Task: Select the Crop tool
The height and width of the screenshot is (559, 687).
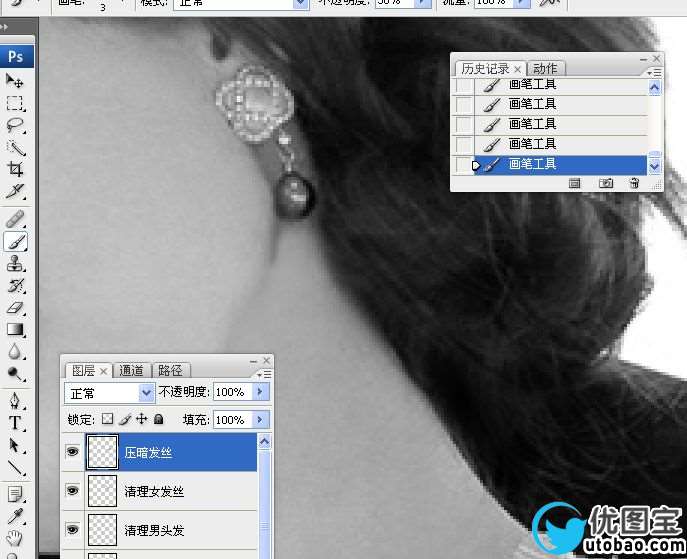Action: tap(15, 169)
